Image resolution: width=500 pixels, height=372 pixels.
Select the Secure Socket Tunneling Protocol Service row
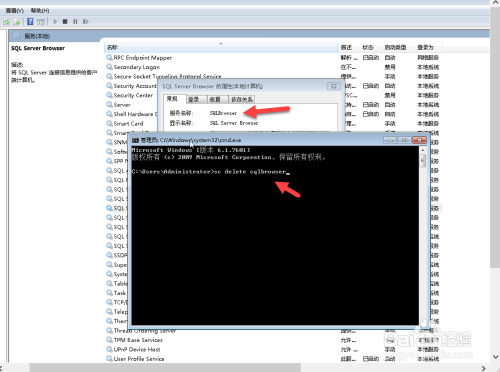click(167, 76)
